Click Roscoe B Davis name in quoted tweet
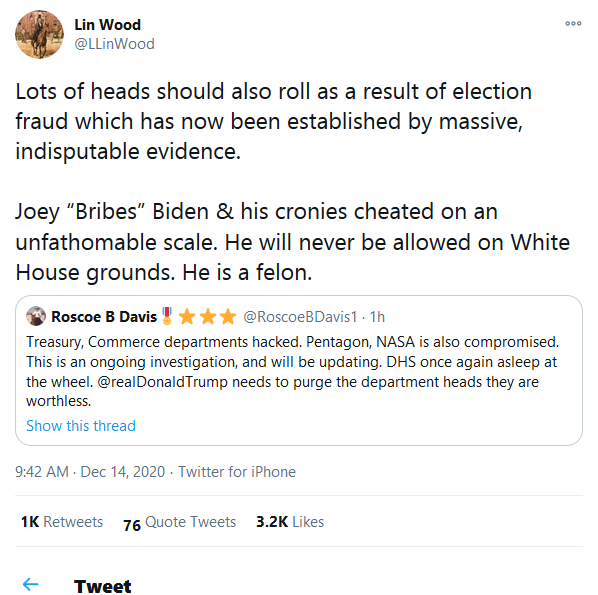This screenshot has height=595, width=598. 104,317
